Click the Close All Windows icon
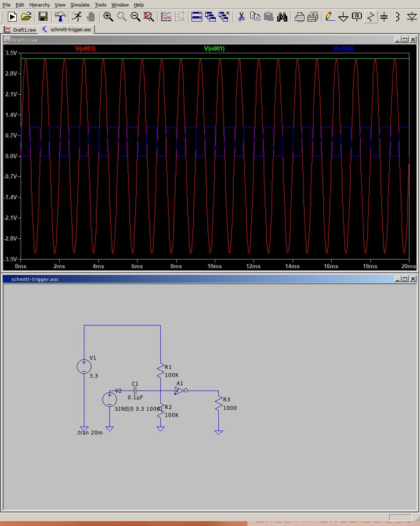 pyautogui.click(x=224, y=16)
